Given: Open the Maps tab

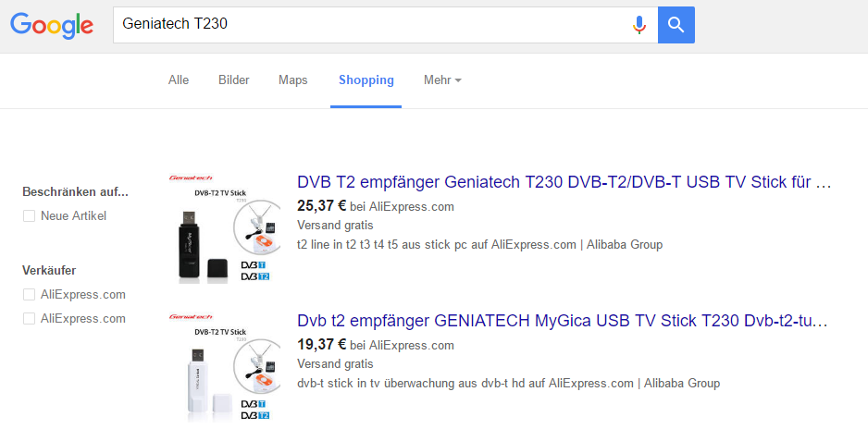Looking at the screenshot, I should pos(292,80).
